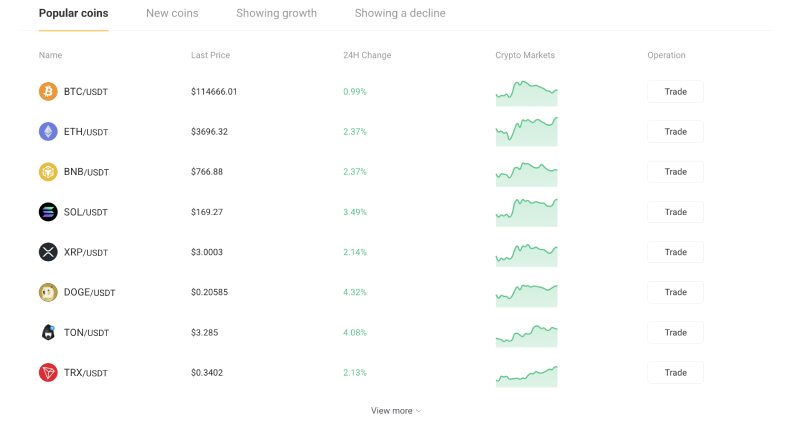Hit Trade button for DOGE/USDT
800x427 pixels.
tap(675, 292)
